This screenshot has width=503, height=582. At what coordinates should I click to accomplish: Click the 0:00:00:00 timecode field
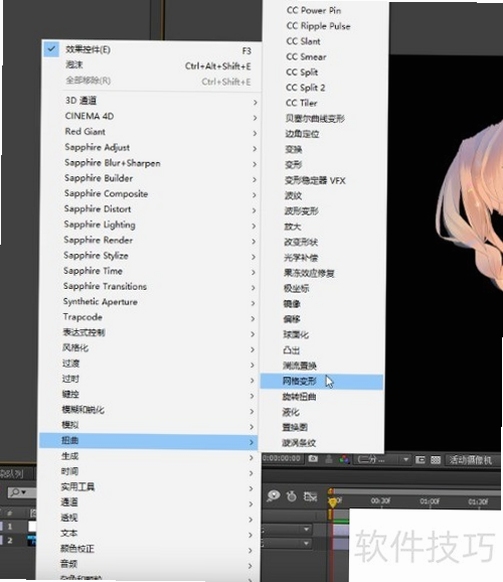(x=282, y=459)
